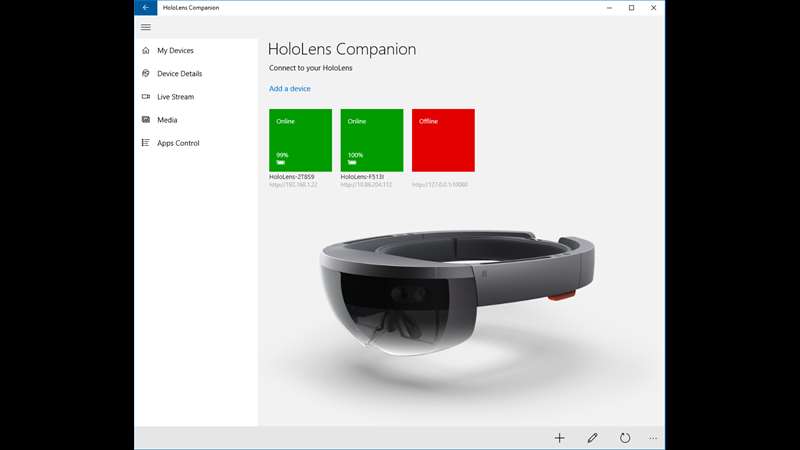
Task: Refresh the device list
Action: pos(625,438)
